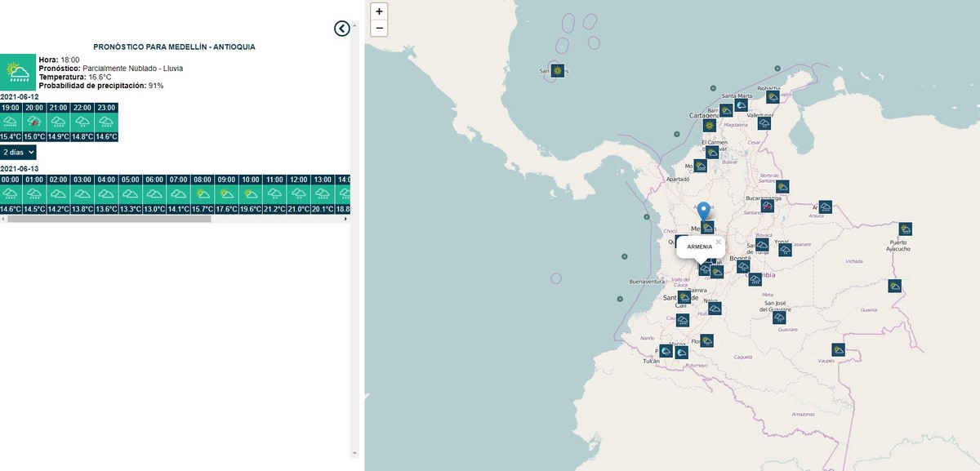Click the Puerto Ayacucho area weather icon
This screenshot has height=471, width=980.
(x=905, y=229)
